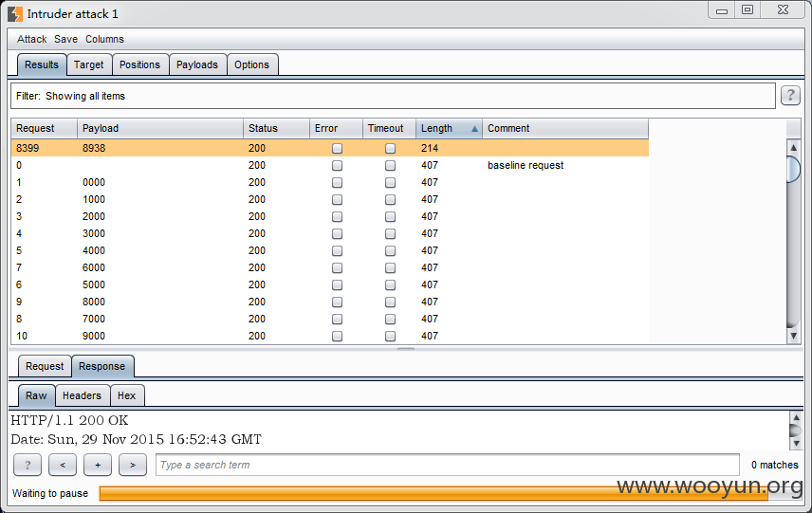Sort by the Comment column header
The height and width of the screenshot is (513, 812).
(x=565, y=128)
